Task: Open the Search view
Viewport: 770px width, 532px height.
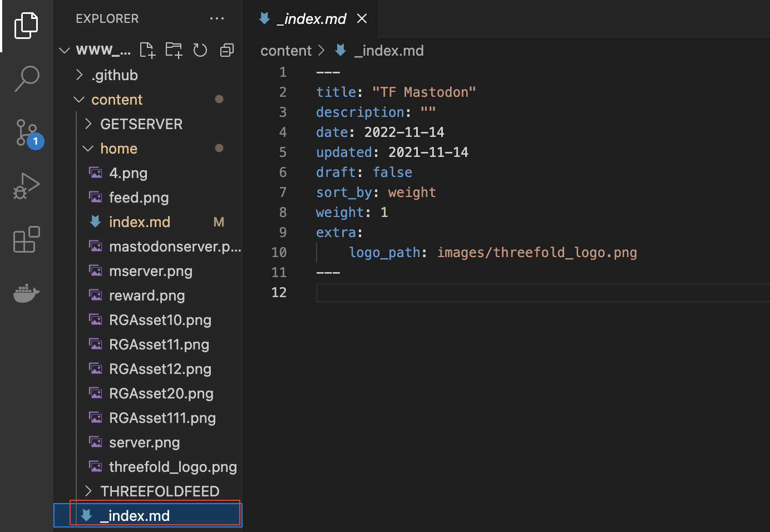Action: click(x=26, y=78)
